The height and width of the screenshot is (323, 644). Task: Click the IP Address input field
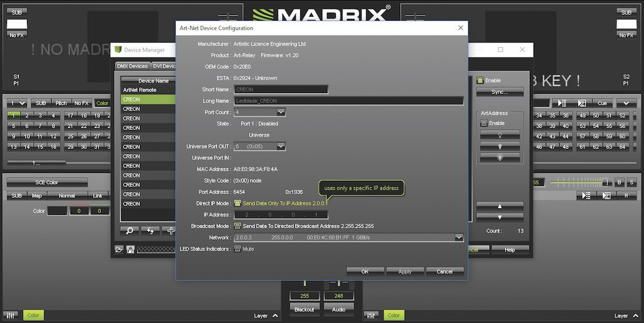[281, 214]
